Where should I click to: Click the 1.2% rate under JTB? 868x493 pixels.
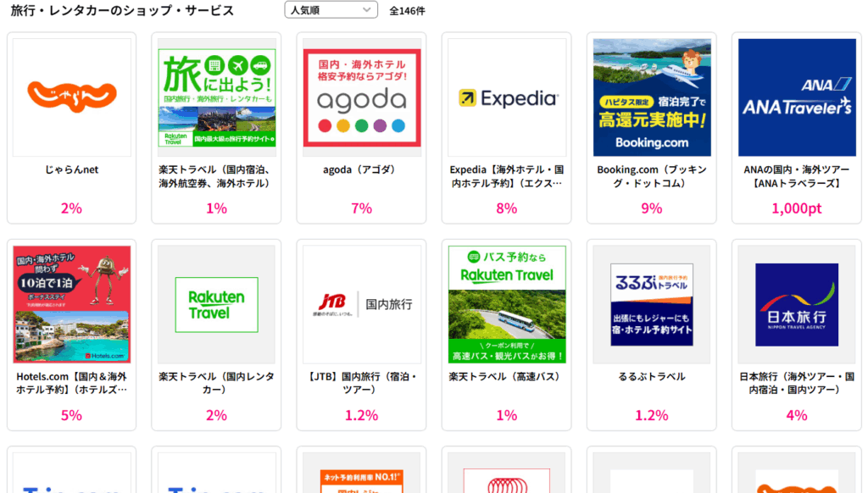(x=361, y=416)
